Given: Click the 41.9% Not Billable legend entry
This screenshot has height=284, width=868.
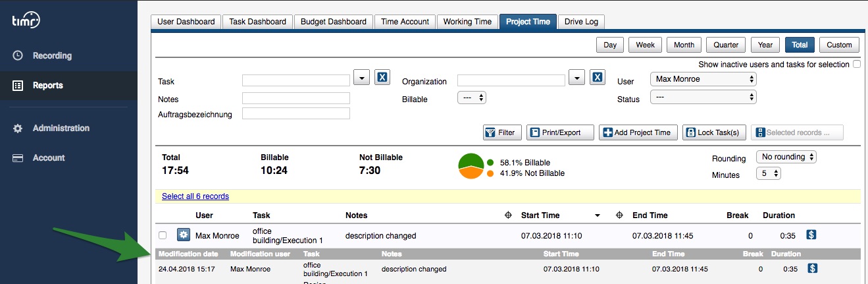Looking at the screenshot, I should click(526, 173).
